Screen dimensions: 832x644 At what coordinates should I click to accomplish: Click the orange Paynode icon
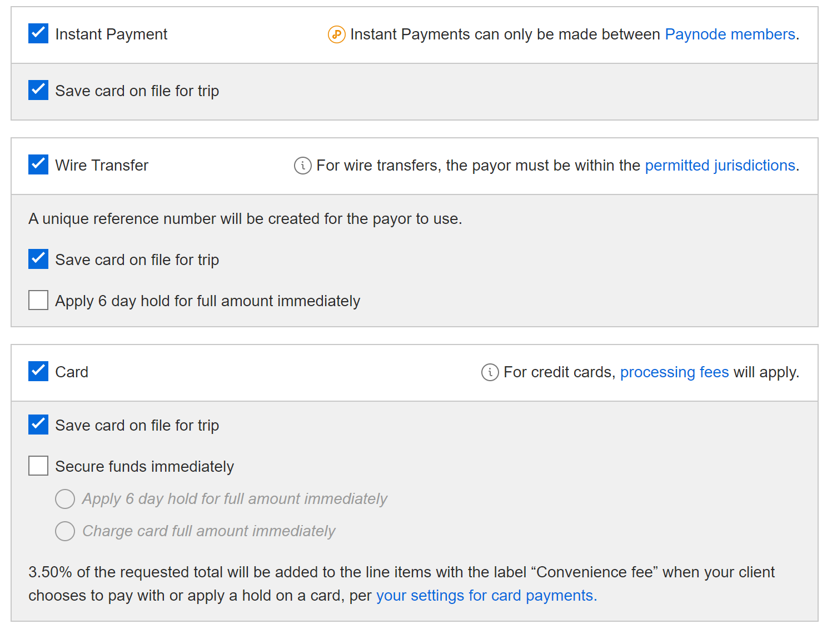(336, 34)
